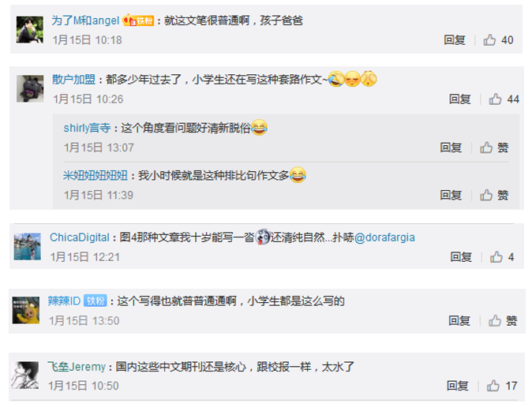This screenshot has height=407, width=532.
Task: Open username link shirly言寺
Action: (87, 128)
